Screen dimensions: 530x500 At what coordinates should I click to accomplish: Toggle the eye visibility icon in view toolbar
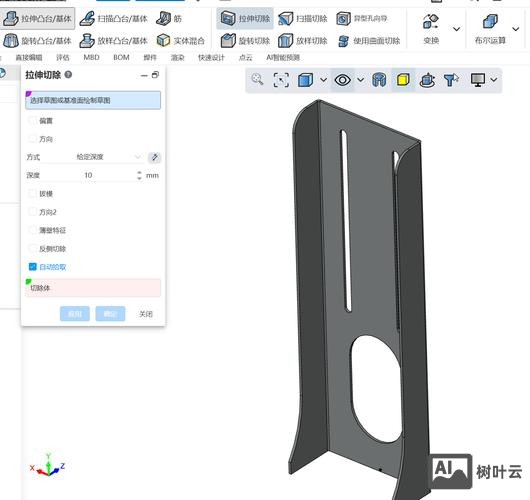(342, 80)
